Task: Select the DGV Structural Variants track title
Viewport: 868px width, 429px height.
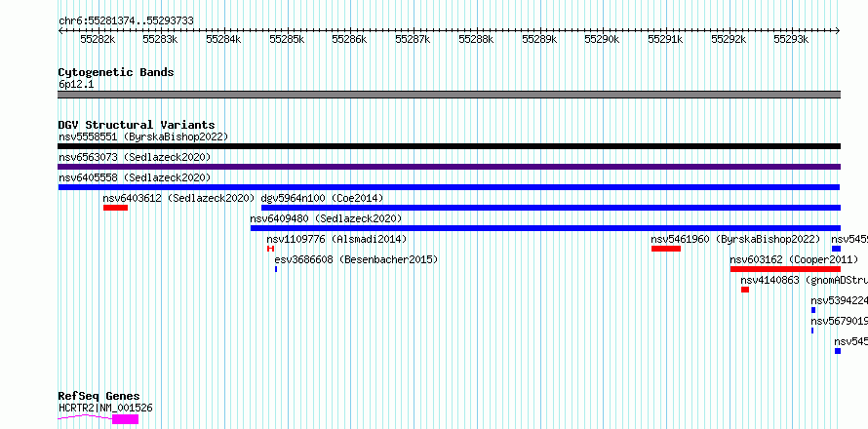Action: (137, 125)
